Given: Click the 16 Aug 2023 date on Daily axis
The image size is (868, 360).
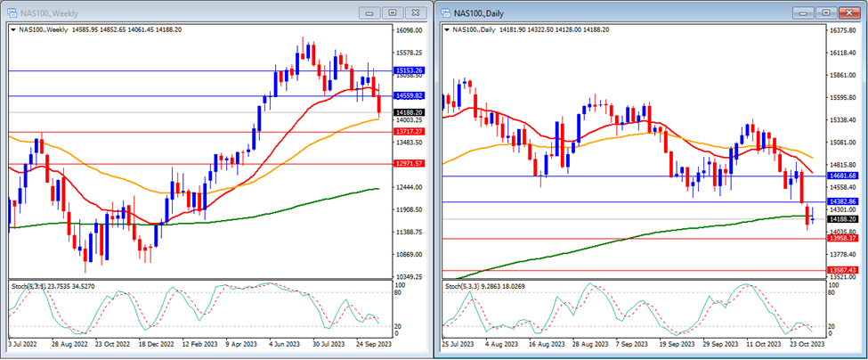Looking at the screenshot, I should tap(547, 343).
